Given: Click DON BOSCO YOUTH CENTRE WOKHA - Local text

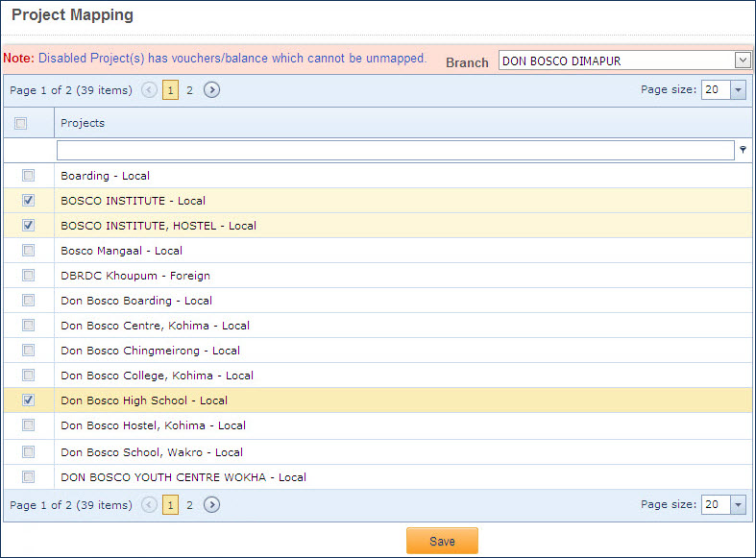Looking at the screenshot, I should (183, 477).
